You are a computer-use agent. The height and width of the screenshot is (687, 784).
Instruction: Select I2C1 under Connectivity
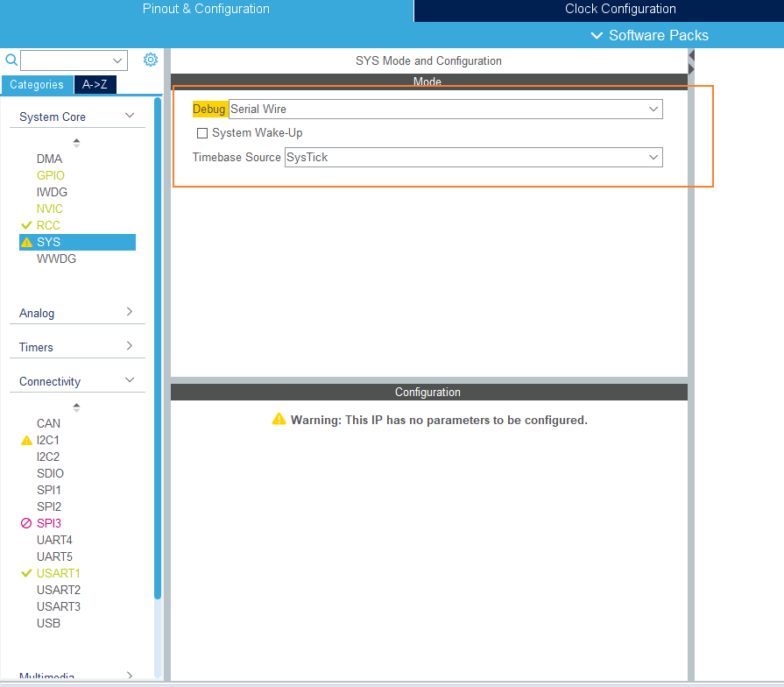(47, 441)
